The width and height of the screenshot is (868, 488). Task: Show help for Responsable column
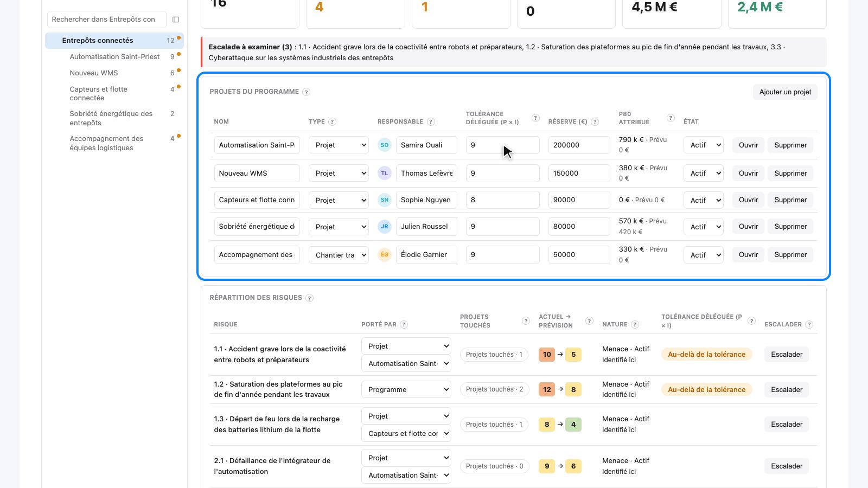(x=431, y=122)
